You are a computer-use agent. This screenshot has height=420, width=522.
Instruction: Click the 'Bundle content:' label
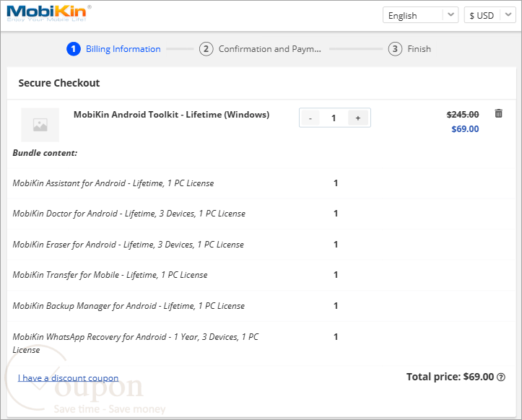tap(45, 153)
